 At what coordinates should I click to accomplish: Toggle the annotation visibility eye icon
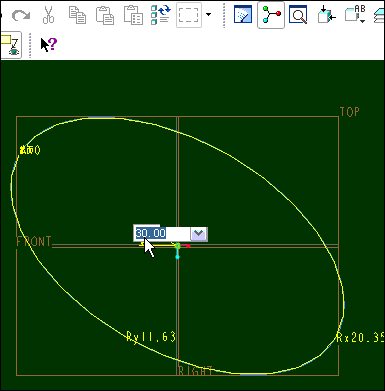(11, 45)
